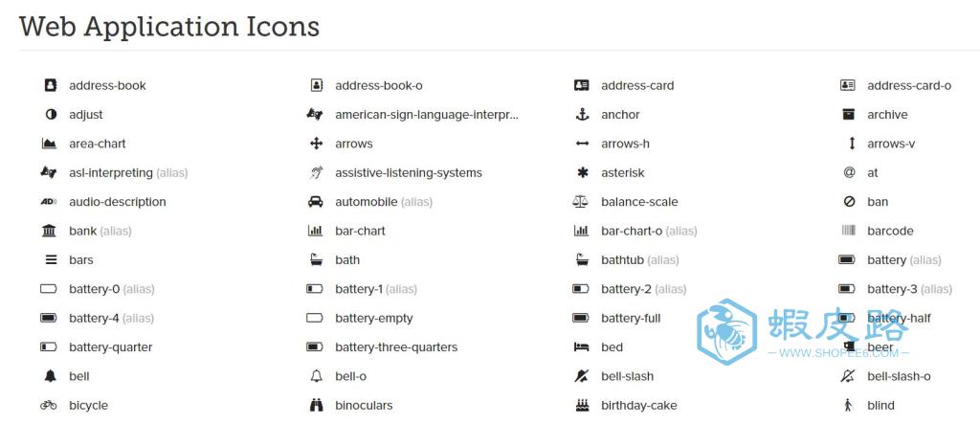Open the battery-three-quarters link
980x424 pixels.
(396, 347)
